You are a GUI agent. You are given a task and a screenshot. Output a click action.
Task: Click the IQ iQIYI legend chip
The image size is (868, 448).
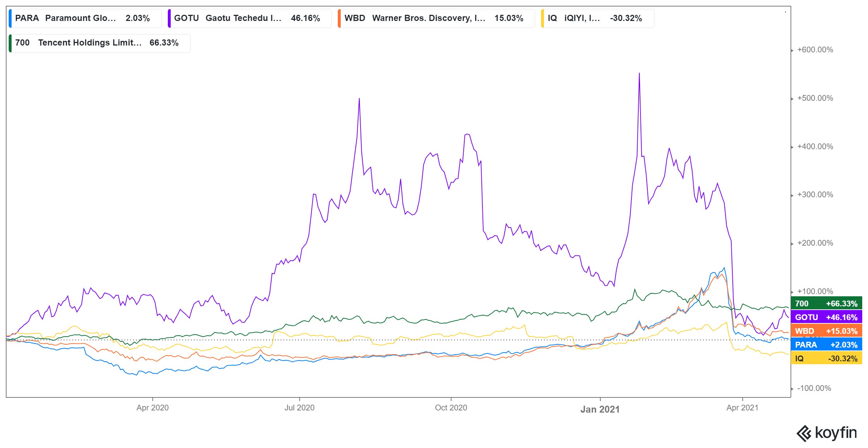pyautogui.click(x=597, y=18)
